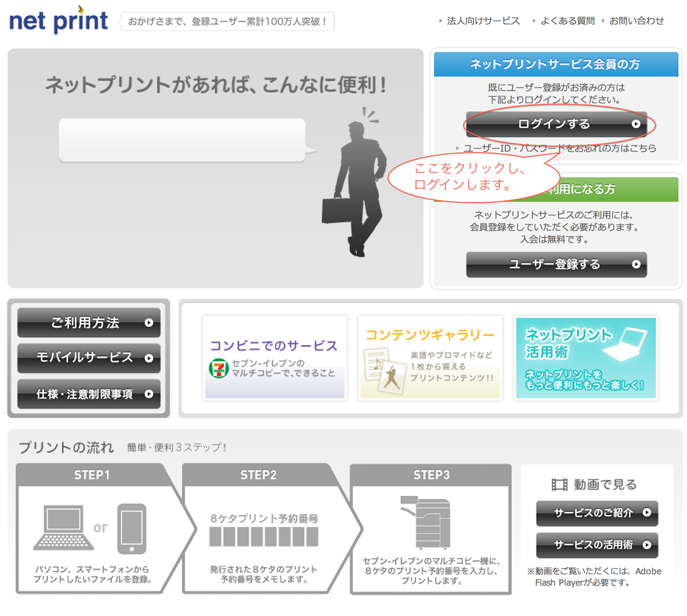Screen dimensions: 687x616
Task: Click the laptop icon in STEP1
Action: click(63, 528)
